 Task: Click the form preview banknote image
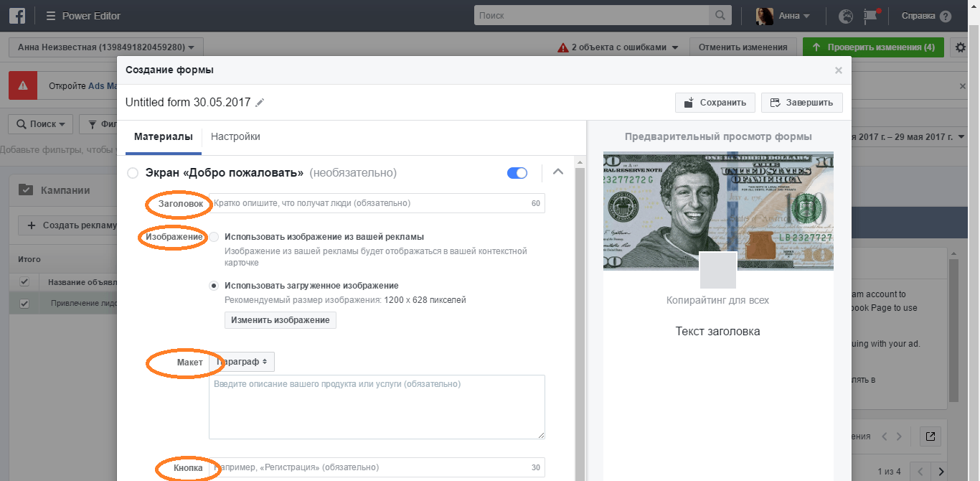pyautogui.click(x=718, y=210)
